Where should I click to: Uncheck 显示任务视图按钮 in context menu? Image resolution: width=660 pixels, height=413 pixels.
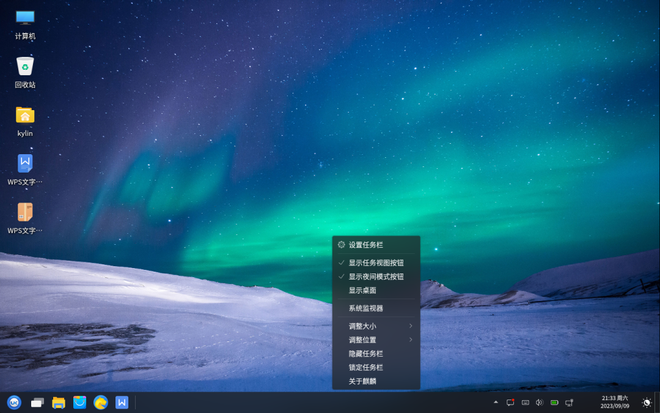click(376, 262)
